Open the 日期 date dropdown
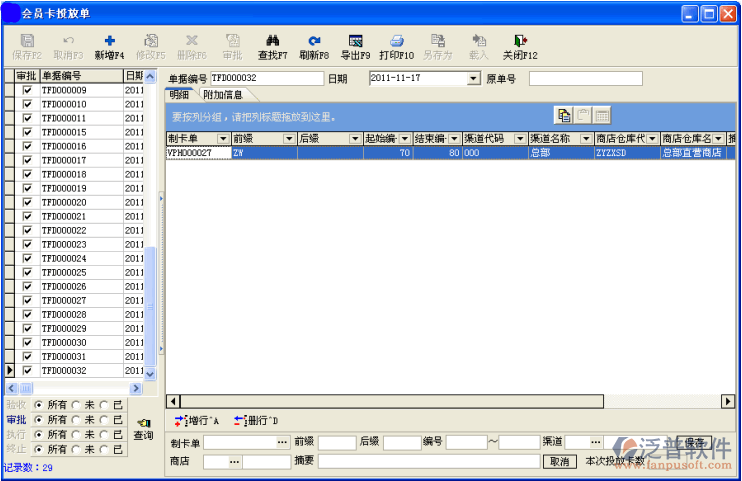The height and width of the screenshot is (481, 742). coord(474,78)
